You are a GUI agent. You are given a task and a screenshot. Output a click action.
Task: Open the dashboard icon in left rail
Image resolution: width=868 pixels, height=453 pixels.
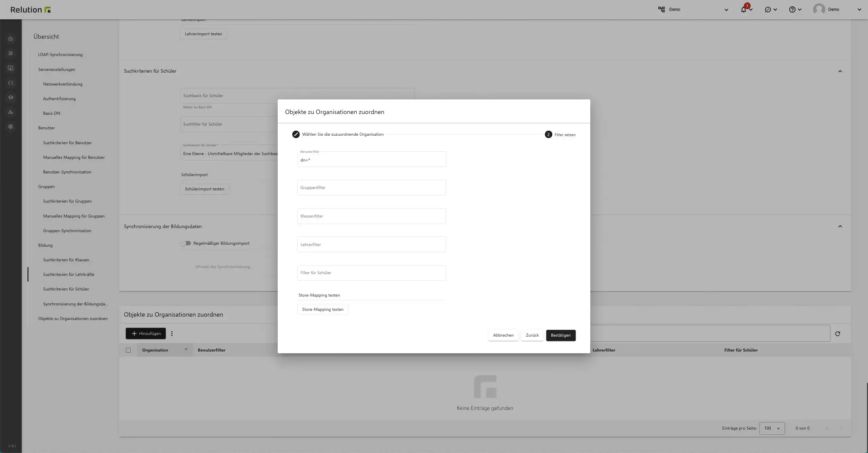[11, 39]
